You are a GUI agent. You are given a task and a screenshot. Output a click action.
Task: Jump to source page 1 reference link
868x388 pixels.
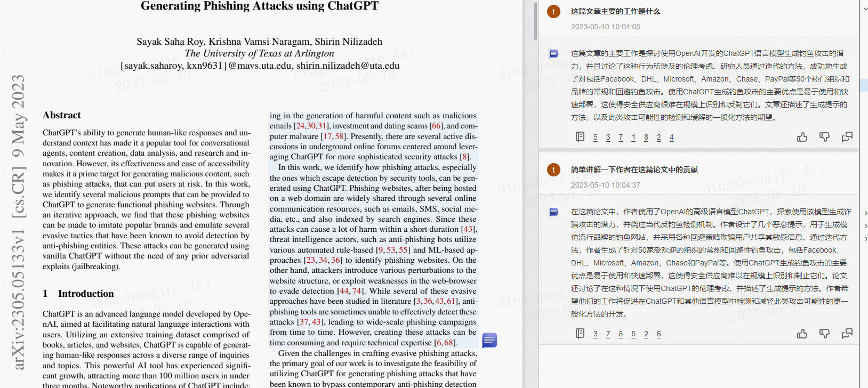[x=633, y=138]
